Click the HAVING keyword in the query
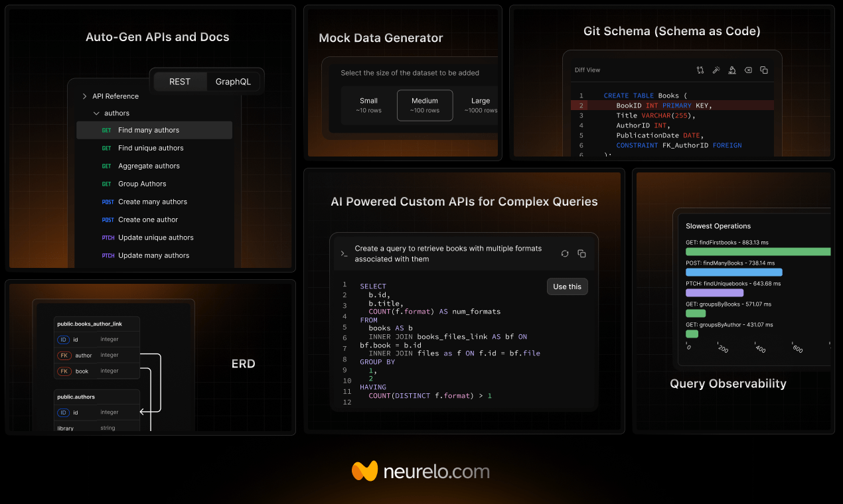The height and width of the screenshot is (504, 843). 373,387
